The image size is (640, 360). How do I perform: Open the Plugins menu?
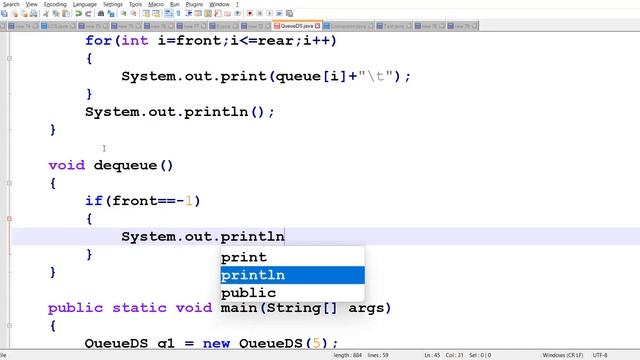click(194, 4)
